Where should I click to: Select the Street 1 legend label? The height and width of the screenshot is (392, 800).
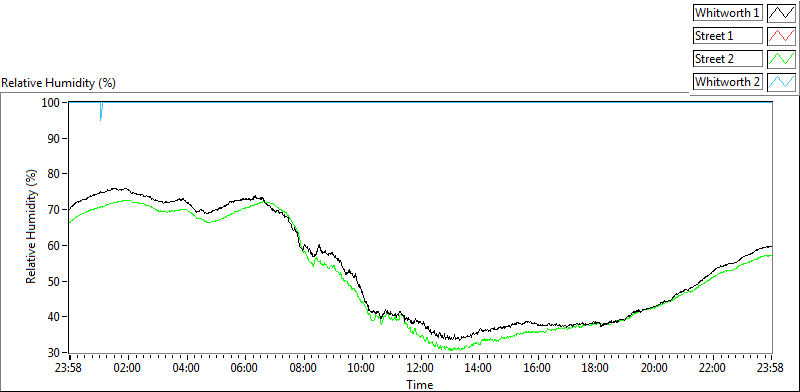click(728, 36)
